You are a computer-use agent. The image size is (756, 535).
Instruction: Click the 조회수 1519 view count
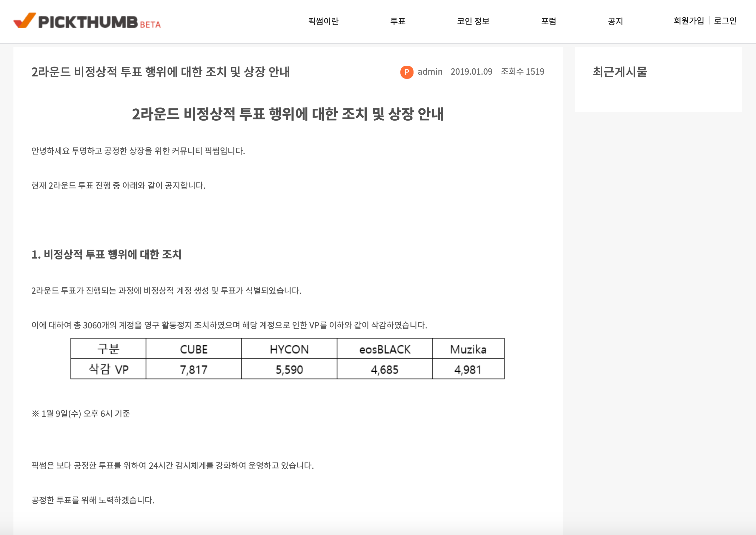[523, 72]
